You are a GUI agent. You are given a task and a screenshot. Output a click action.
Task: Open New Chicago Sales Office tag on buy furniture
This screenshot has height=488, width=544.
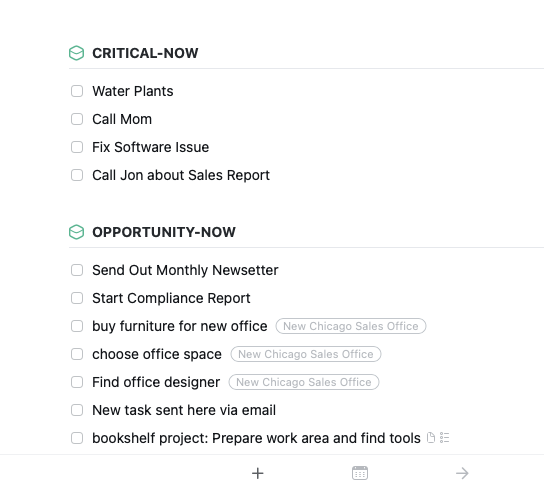pos(351,326)
